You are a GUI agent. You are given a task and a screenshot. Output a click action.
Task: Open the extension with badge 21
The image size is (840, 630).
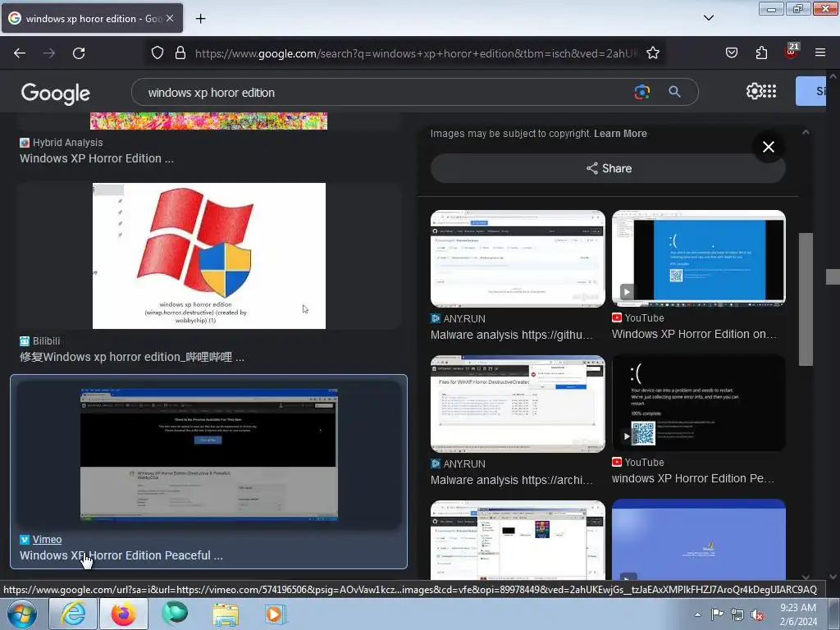(x=792, y=52)
